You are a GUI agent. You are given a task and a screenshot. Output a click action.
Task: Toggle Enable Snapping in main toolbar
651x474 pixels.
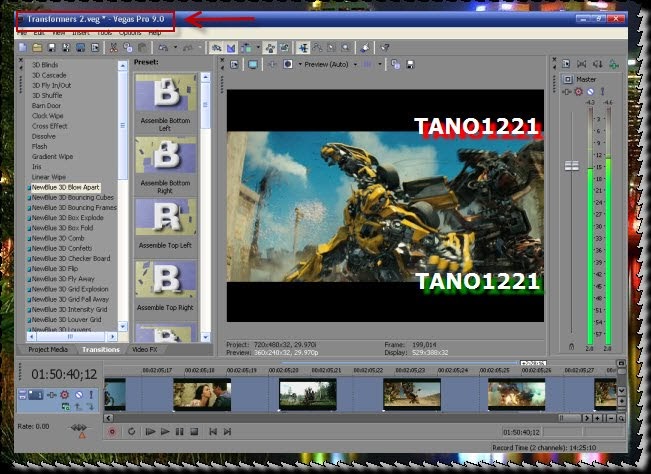pos(216,48)
